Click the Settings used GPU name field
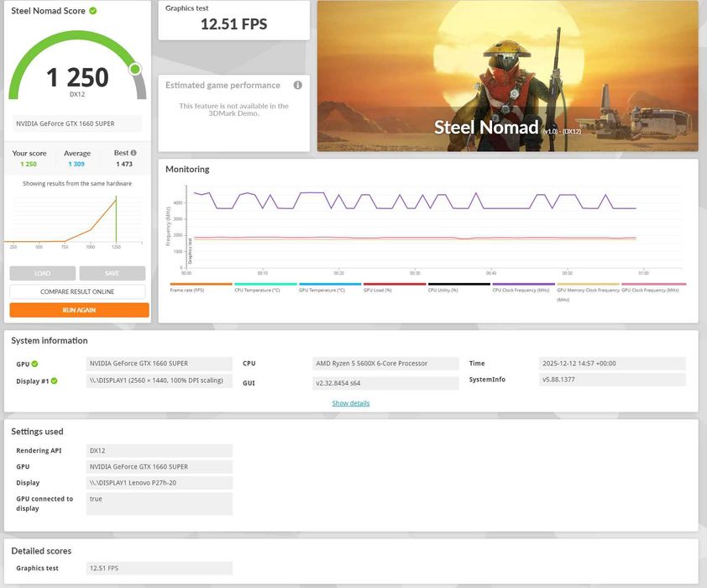 pos(160,467)
